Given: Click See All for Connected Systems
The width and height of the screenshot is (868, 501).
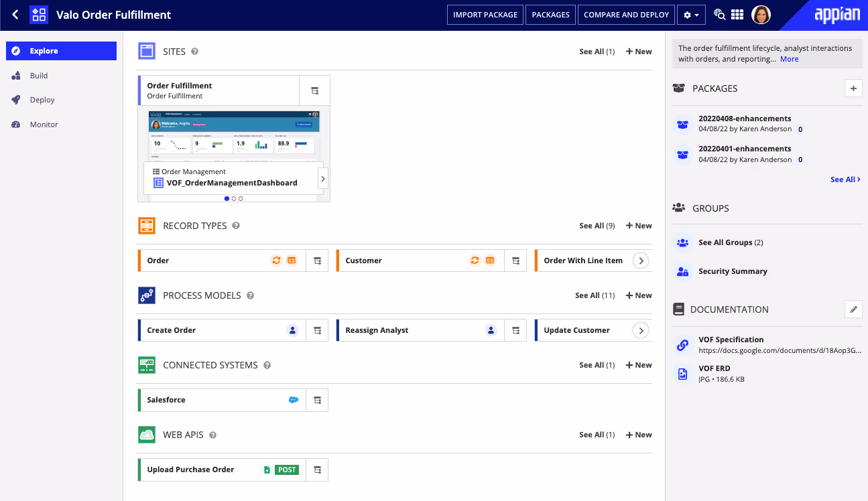Looking at the screenshot, I should point(597,365).
